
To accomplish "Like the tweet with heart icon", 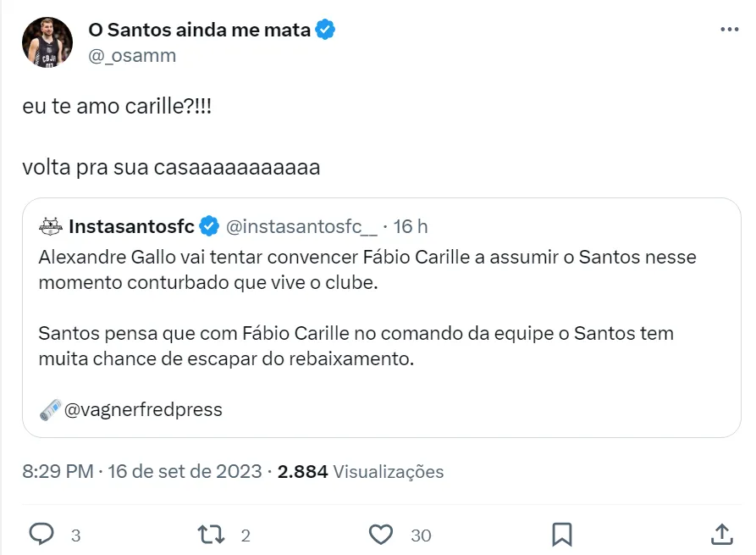I will click(x=382, y=534).
